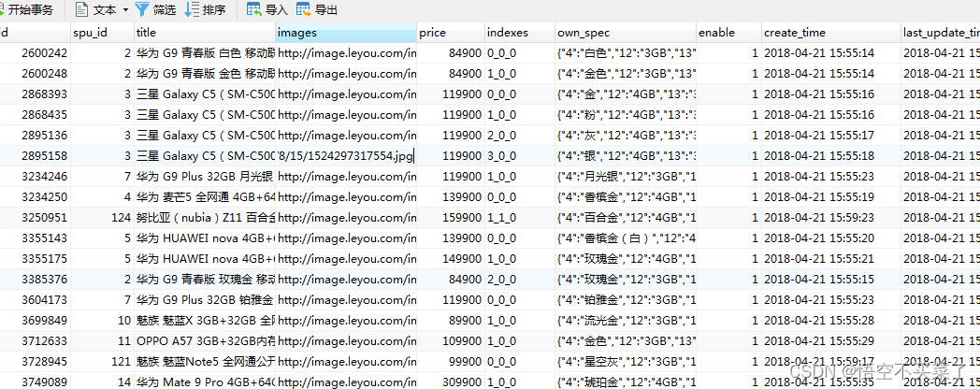Click the Sort (排序) icon
This screenshot has width=980, height=389.
(x=192, y=9)
